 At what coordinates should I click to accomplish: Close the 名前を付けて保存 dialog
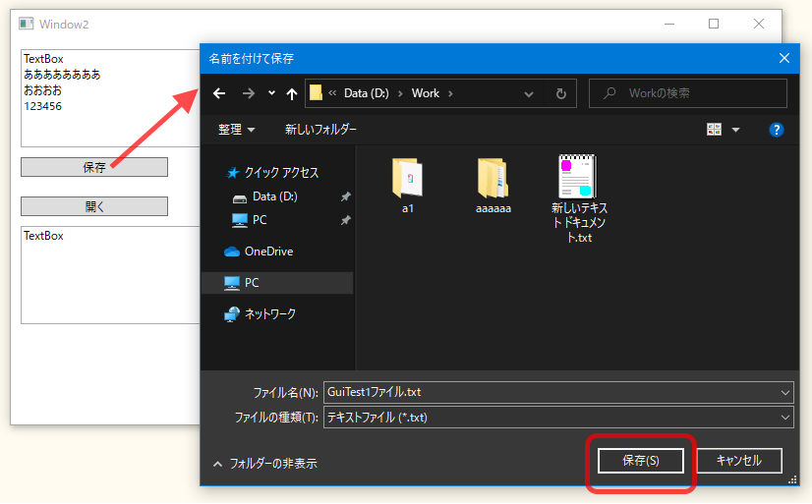tap(784, 59)
